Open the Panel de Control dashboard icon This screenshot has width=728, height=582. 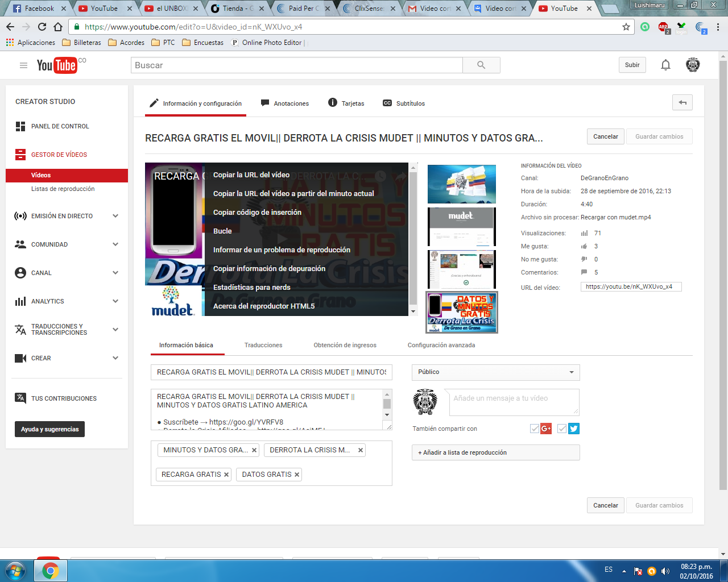tap(20, 126)
